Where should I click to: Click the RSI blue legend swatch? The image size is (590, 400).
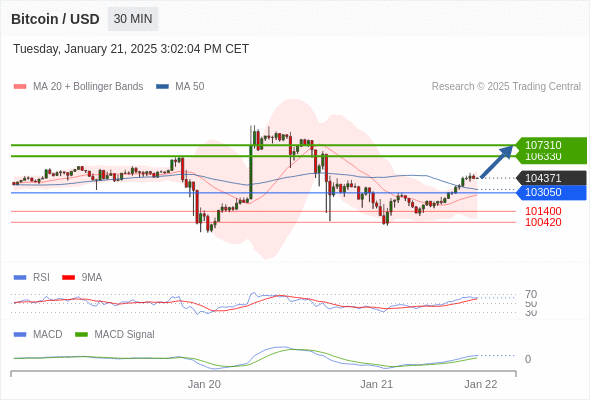pyautogui.click(x=20, y=278)
